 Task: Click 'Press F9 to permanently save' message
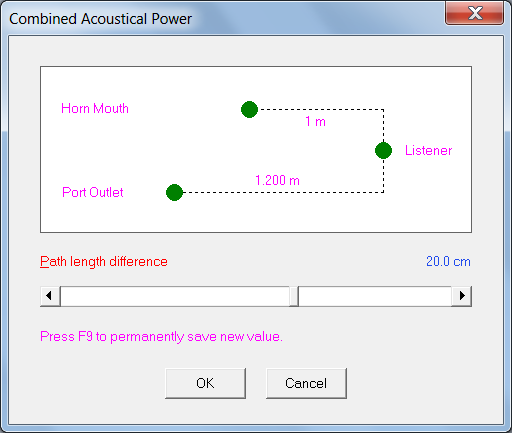tap(161, 337)
